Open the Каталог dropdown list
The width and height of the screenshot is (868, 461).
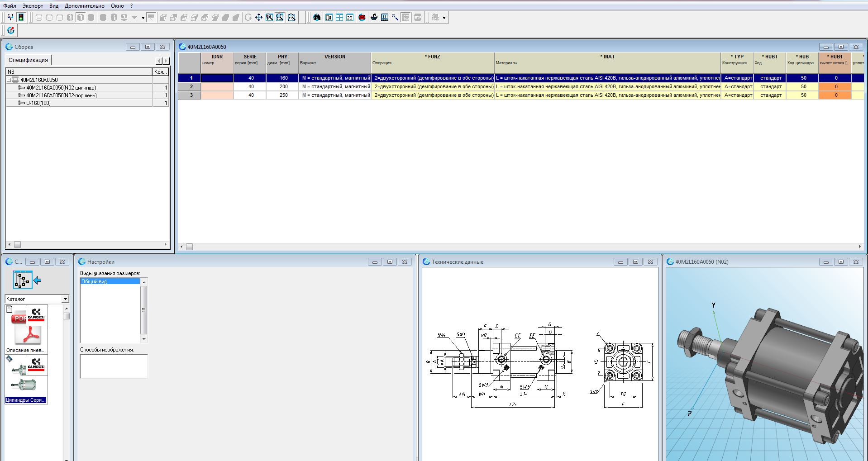(65, 299)
